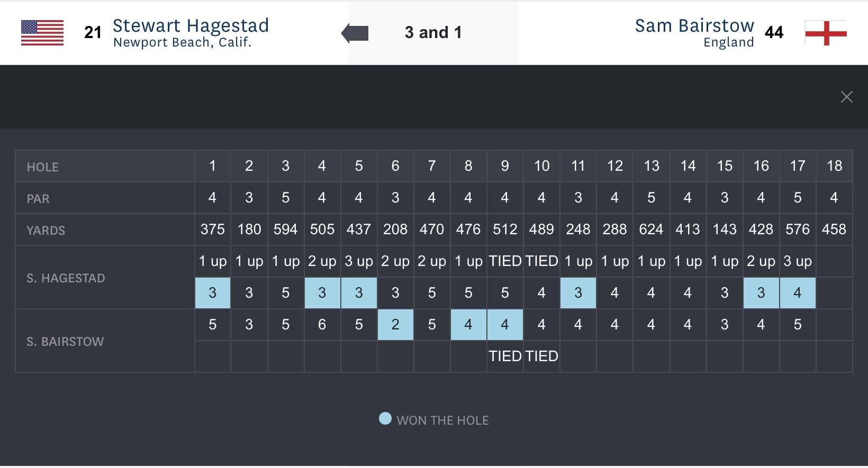Click the match winner arrow indicator
Image resolution: width=868 pixels, height=468 pixels.
coord(355,33)
